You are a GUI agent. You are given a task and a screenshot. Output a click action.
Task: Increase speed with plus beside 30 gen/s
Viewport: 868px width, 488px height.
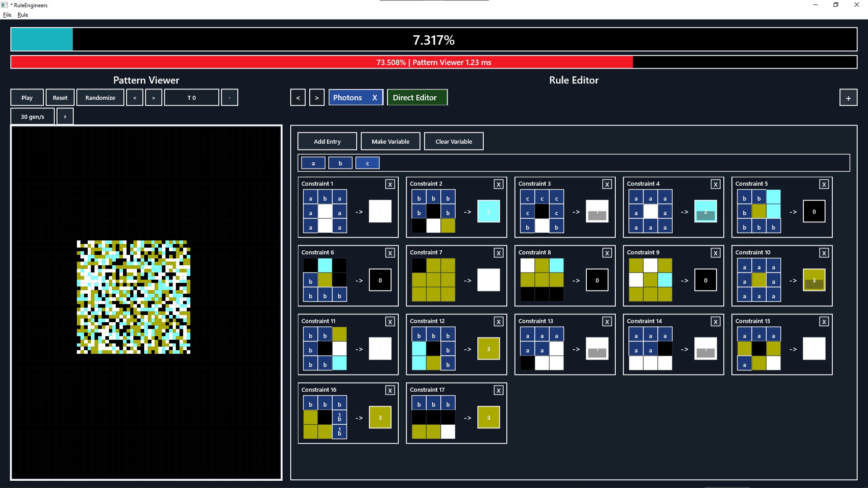coord(65,117)
